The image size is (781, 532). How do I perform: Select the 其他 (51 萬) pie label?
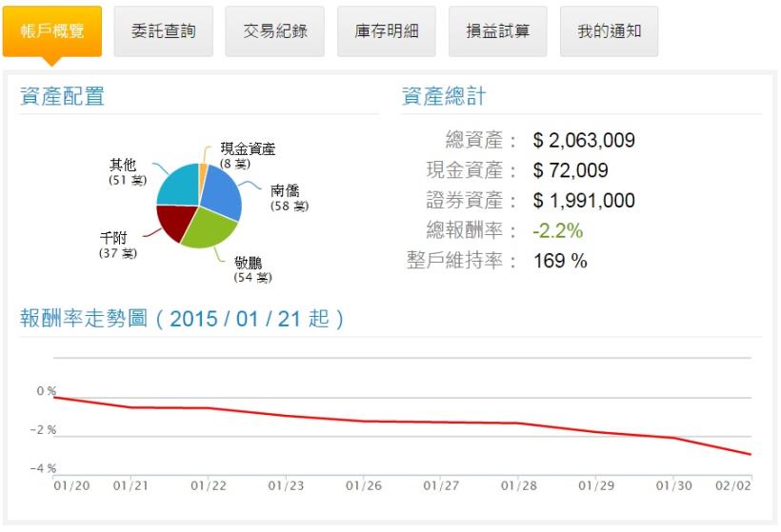[128, 172]
